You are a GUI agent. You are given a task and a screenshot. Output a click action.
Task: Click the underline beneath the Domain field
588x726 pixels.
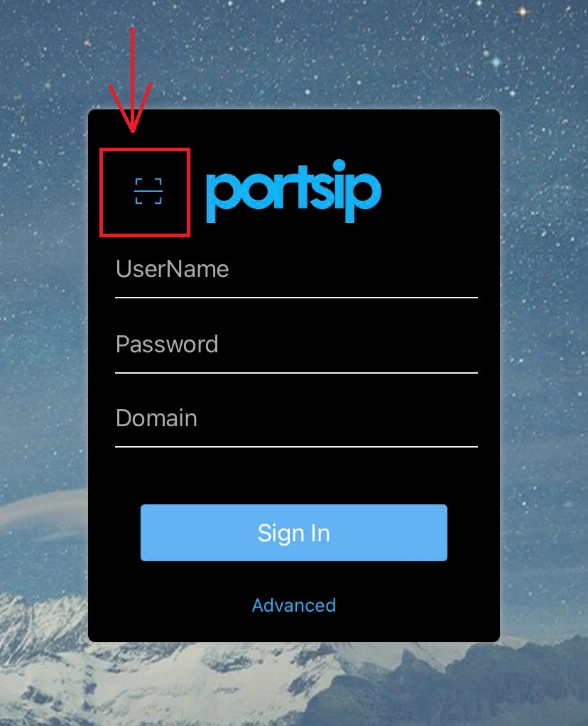pyautogui.click(x=296, y=447)
